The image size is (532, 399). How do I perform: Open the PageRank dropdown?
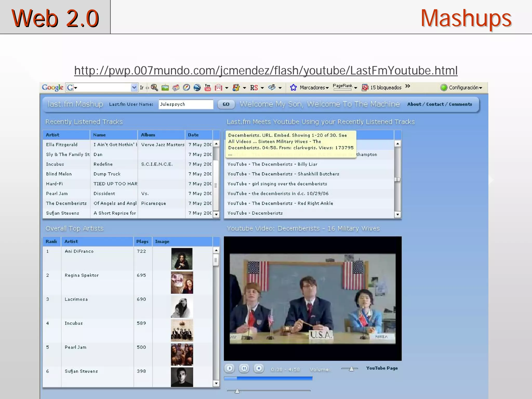pyautogui.click(x=355, y=88)
